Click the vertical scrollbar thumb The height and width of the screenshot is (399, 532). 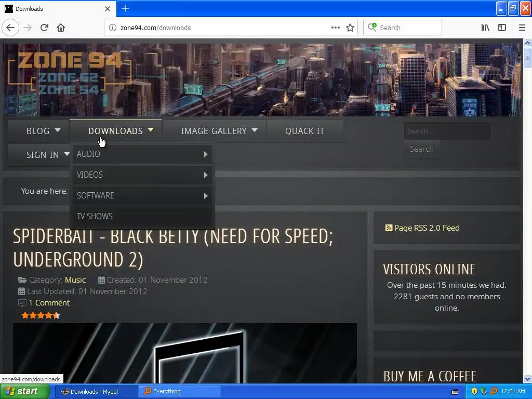point(527,58)
